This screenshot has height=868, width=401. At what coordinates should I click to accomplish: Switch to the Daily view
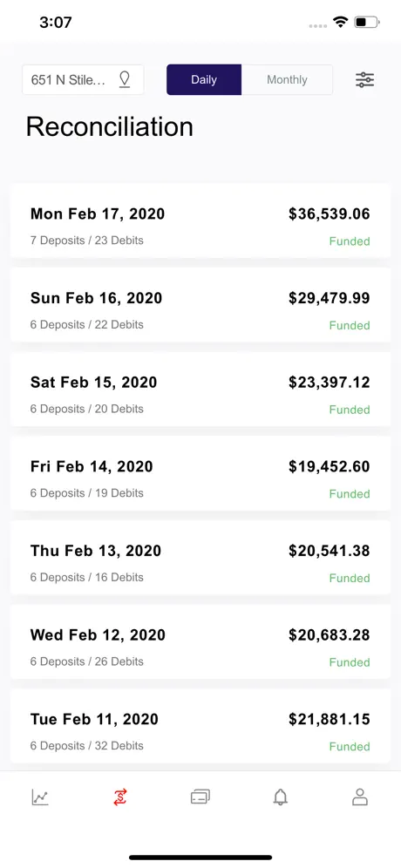tap(204, 79)
